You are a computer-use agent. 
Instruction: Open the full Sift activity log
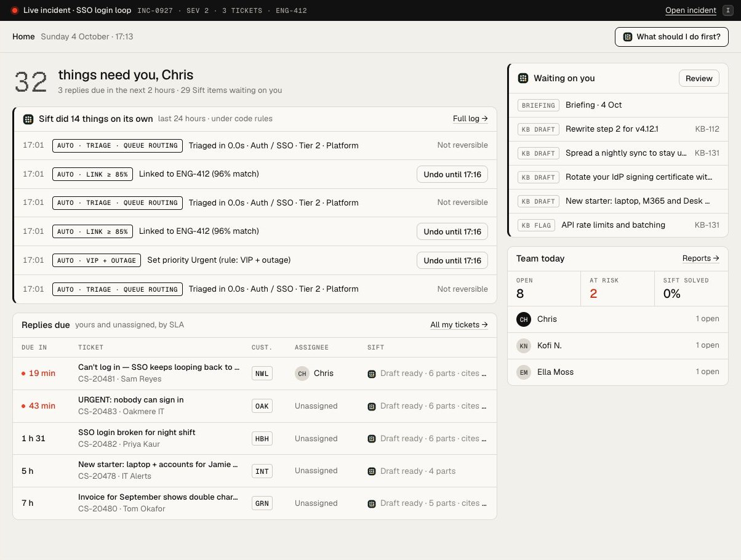point(470,119)
